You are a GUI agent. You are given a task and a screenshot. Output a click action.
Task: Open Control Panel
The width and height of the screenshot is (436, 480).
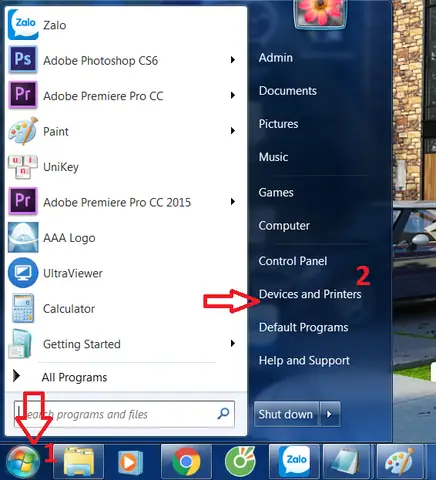[x=293, y=261]
